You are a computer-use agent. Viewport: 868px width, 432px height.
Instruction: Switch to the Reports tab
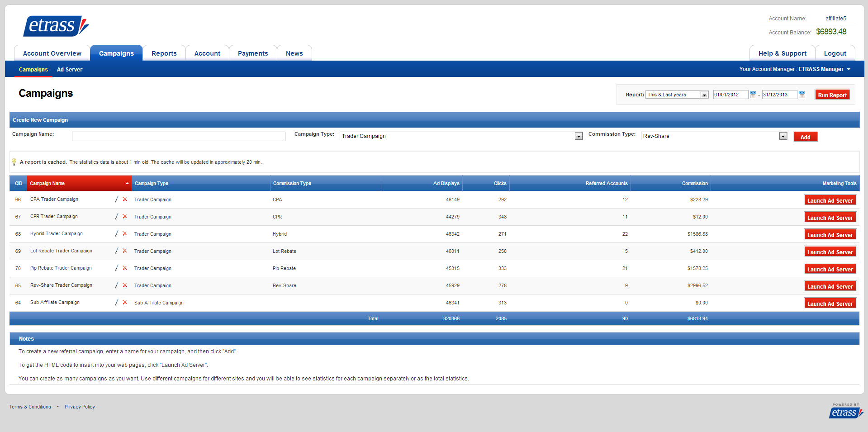coord(164,53)
